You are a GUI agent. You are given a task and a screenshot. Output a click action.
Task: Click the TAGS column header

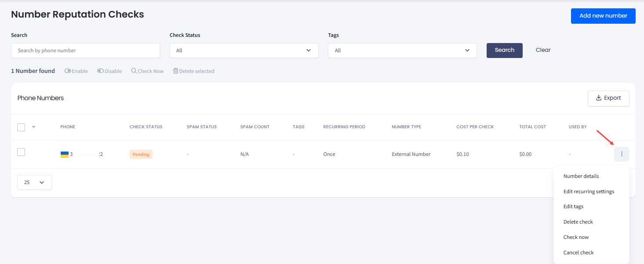298,127
